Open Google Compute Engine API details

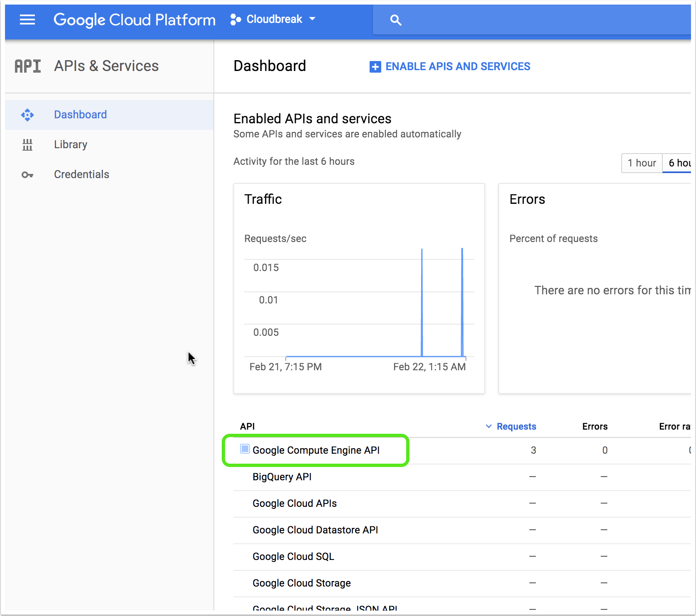click(x=316, y=450)
